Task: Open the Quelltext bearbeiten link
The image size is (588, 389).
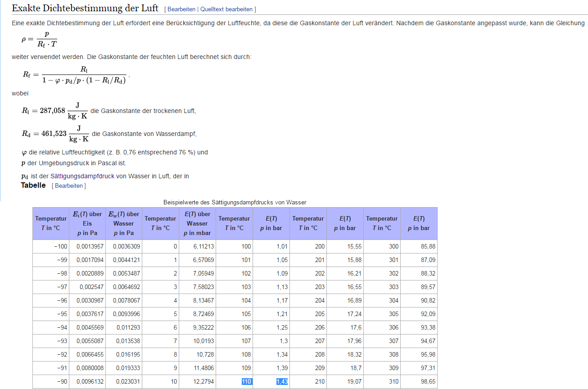Action: (226, 9)
